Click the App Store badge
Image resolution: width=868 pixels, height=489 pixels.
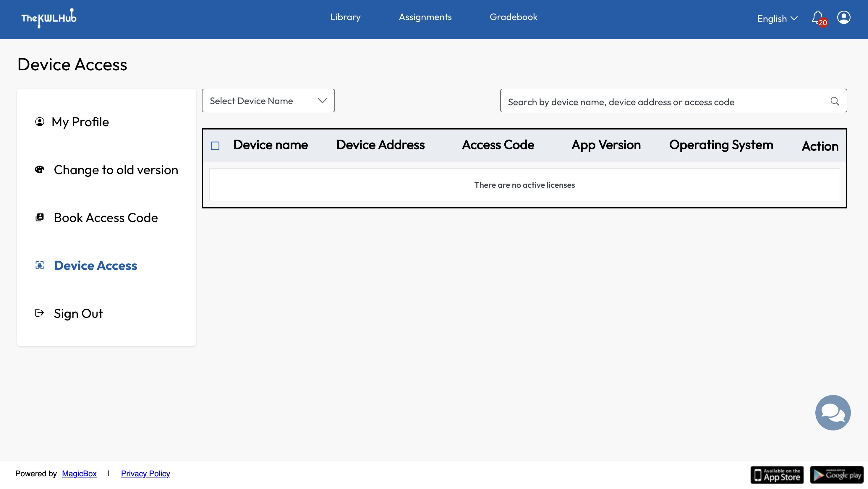(777, 475)
